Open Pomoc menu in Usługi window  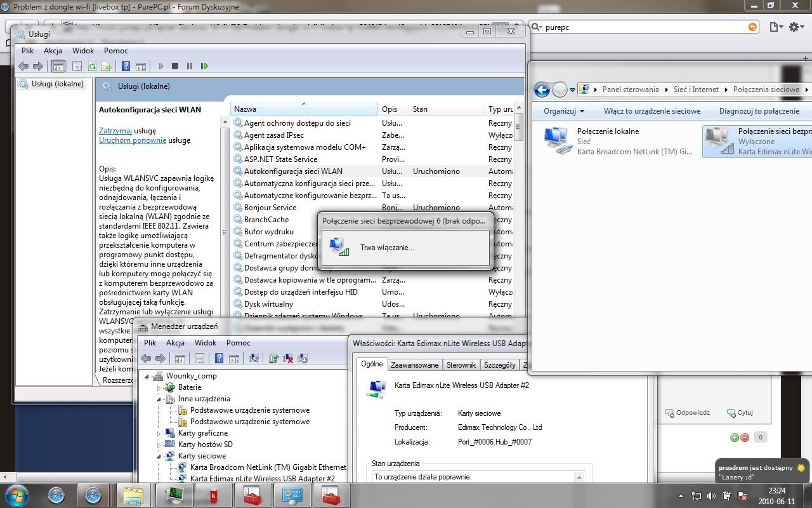[116, 50]
